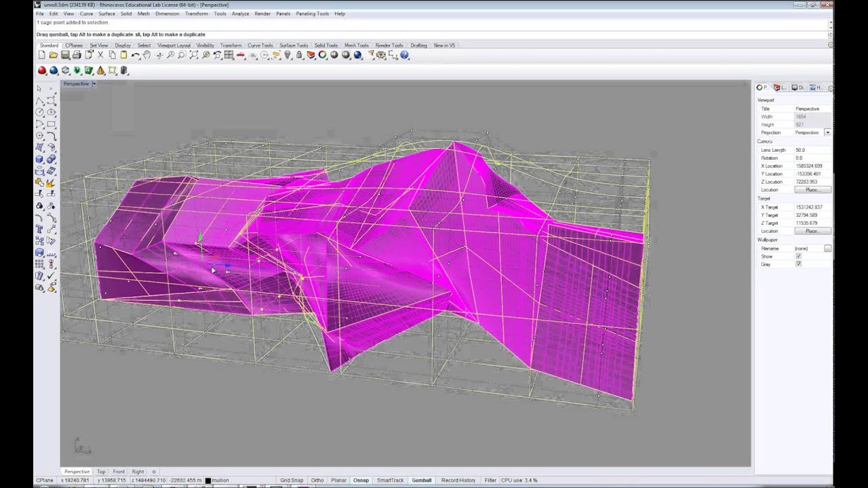Select the Box solid tool in left sidebar
The image size is (868, 488).
[39, 159]
